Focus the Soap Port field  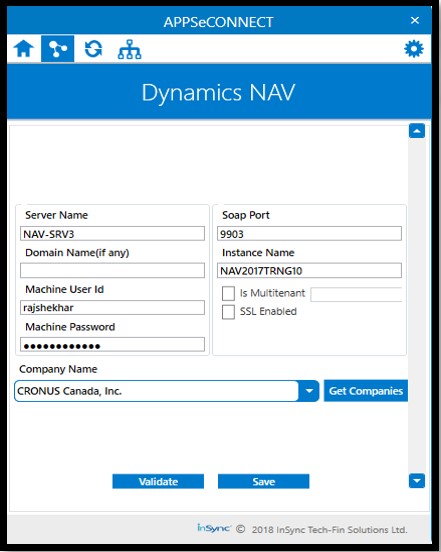(x=309, y=234)
